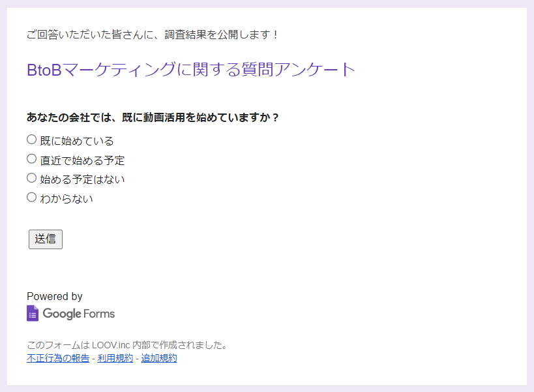
Task: Click the purple Google Forms logo icon
Action: [33, 313]
